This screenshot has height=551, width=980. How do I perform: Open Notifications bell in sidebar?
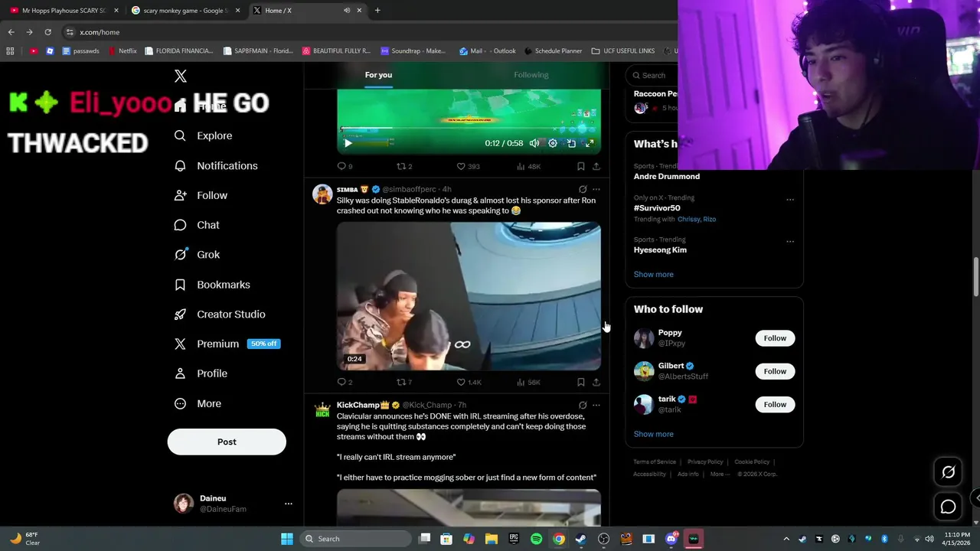(180, 165)
